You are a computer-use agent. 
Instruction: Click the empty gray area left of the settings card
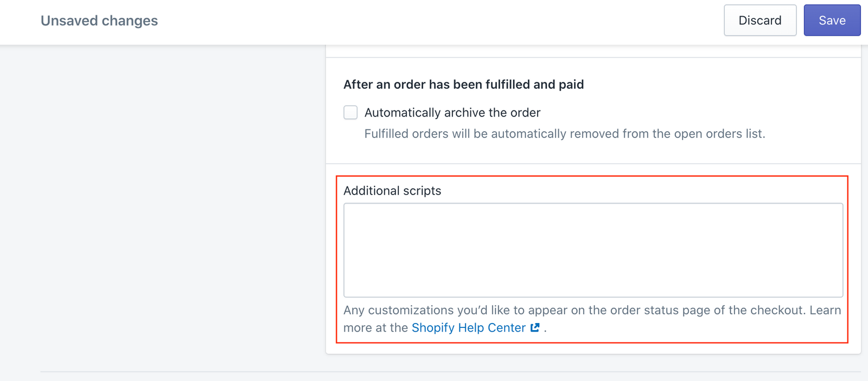point(163,206)
